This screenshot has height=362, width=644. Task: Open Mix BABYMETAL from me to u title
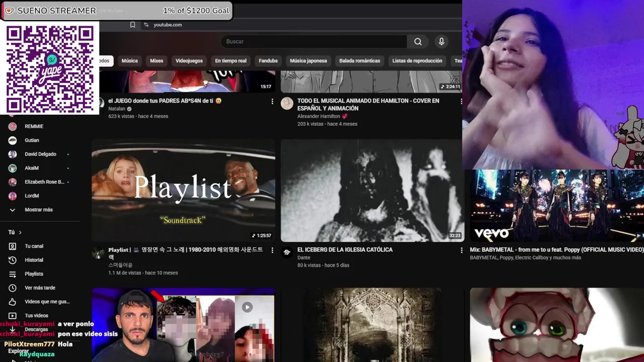point(556,250)
